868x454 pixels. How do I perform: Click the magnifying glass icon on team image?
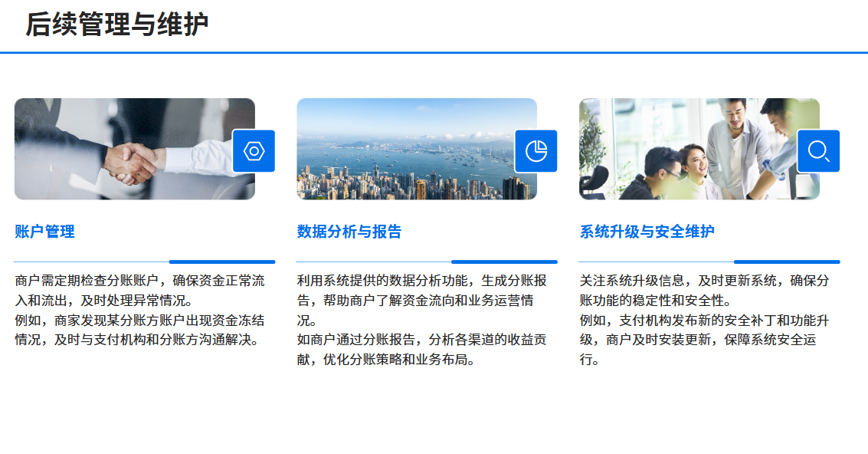[x=818, y=151]
